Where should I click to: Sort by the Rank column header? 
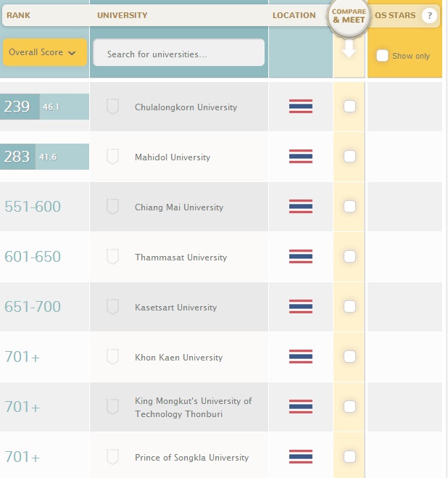pos(19,15)
